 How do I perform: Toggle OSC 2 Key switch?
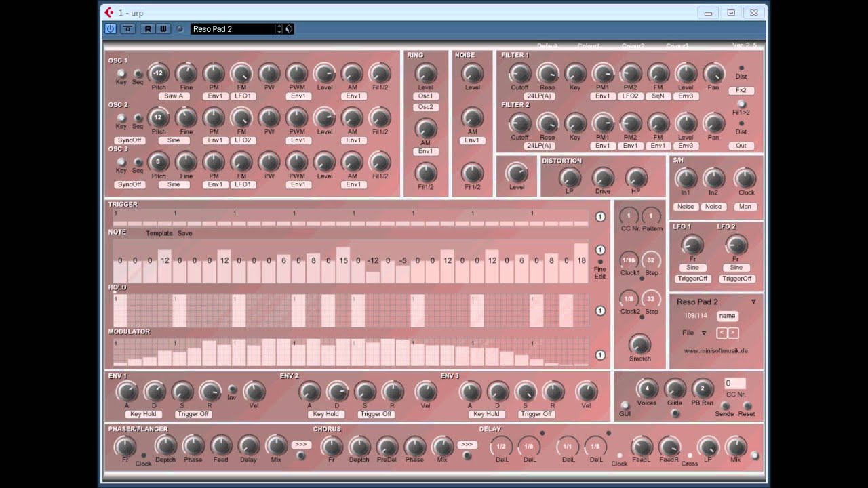coord(121,118)
